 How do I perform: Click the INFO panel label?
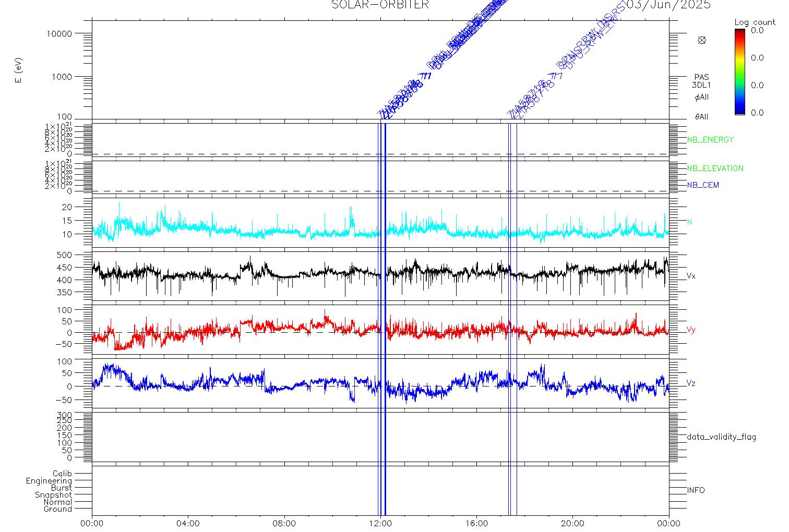coord(696,490)
